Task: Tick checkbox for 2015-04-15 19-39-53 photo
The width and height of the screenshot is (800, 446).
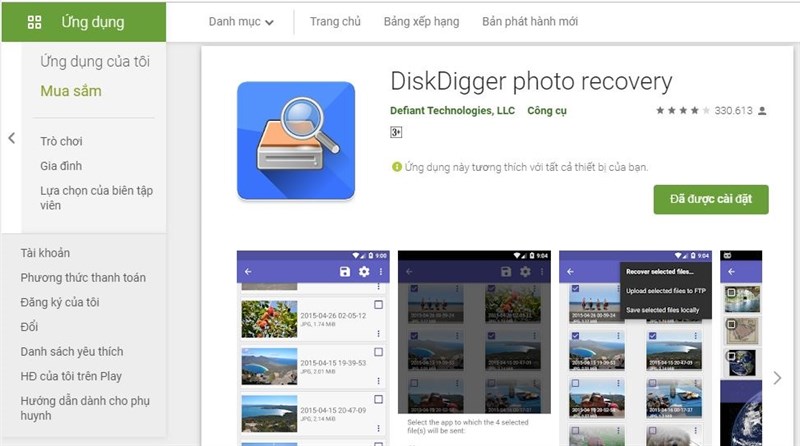Action: [378, 352]
